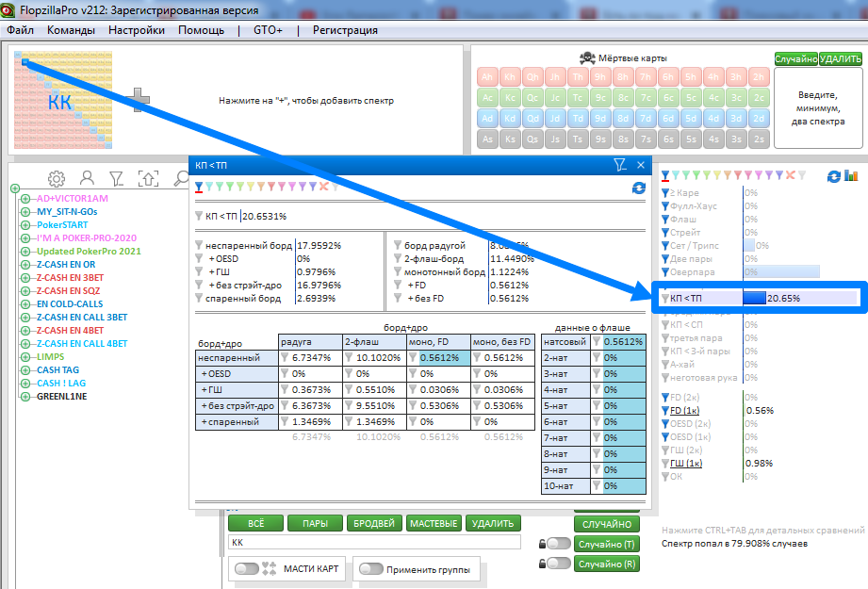Click the red X clear-filters icon in popup

(323, 187)
